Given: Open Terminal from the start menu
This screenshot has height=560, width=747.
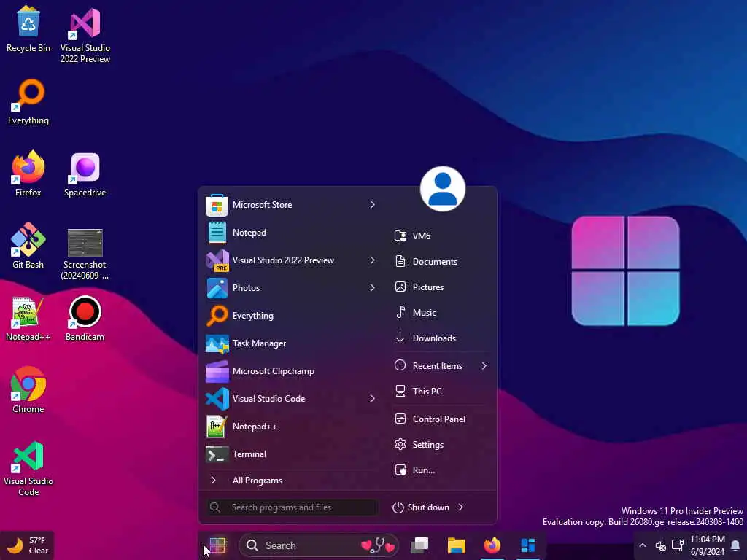Looking at the screenshot, I should pos(292,454).
